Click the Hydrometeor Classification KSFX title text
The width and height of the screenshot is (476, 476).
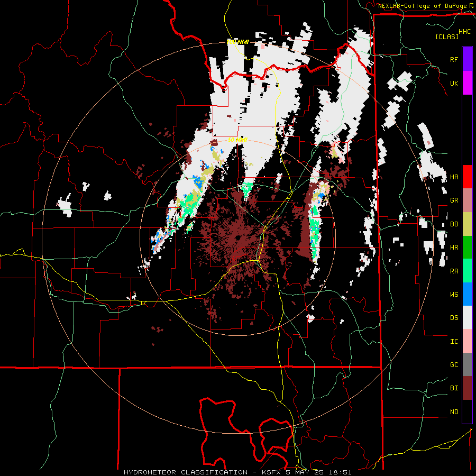coord(237,472)
